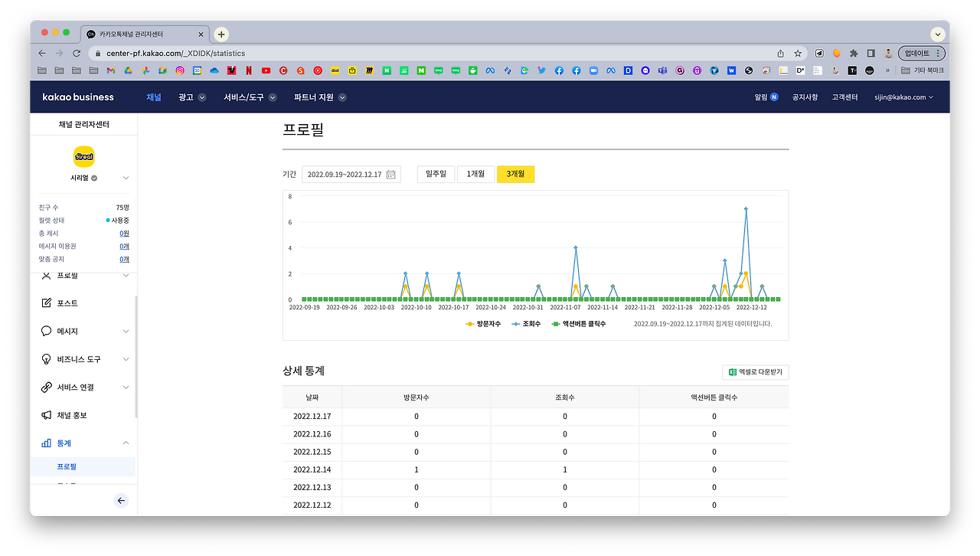The width and height of the screenshot is (980, 556).
Task: Download statistics with 엑셀로 다운받기
Action: click(755, 372)
